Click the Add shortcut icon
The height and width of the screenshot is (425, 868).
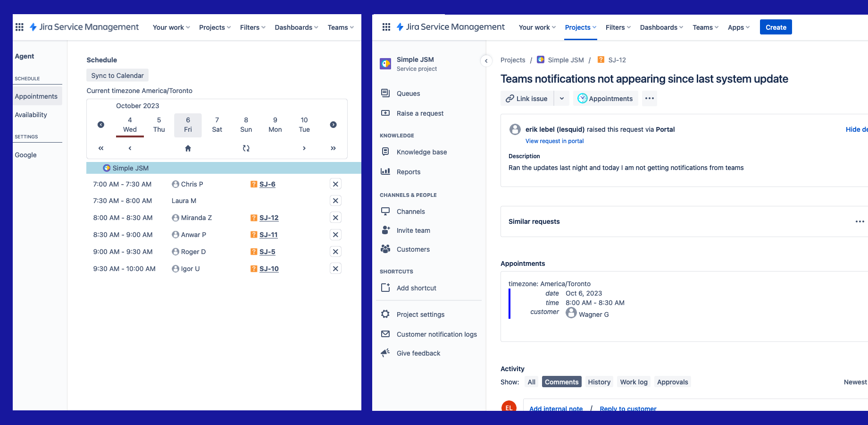coord(385,288)
